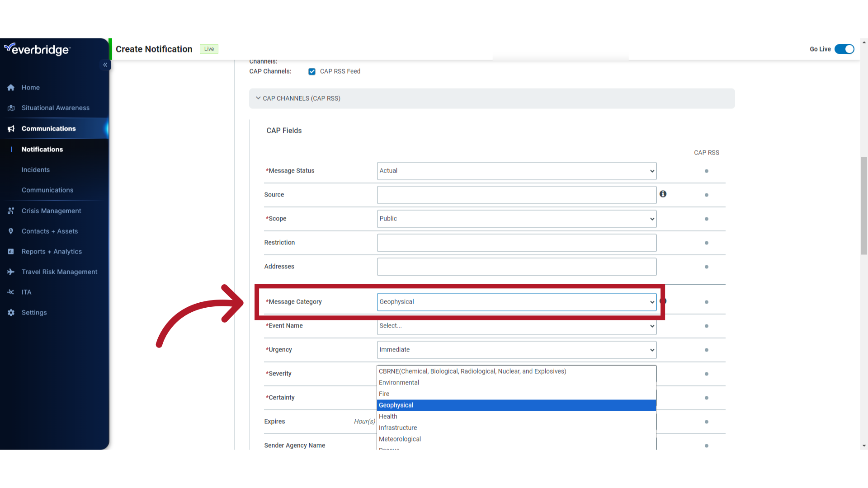Screen dimensions: 868x488
Task: Click the scrollbar down arrow
Action: (864, 446)
